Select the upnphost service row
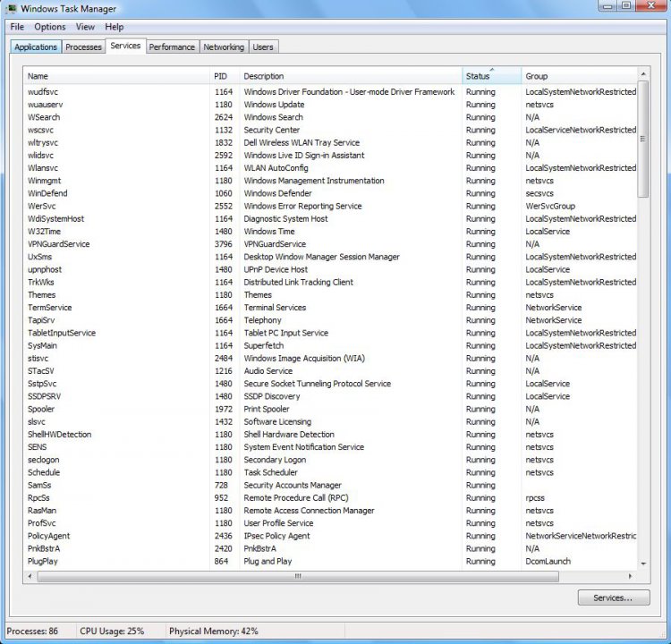 (330, 269)
